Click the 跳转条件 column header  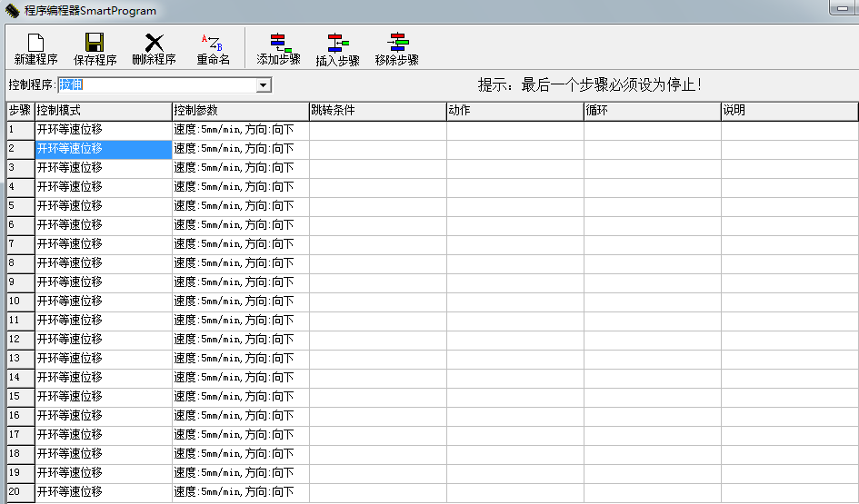click(377, 111)
